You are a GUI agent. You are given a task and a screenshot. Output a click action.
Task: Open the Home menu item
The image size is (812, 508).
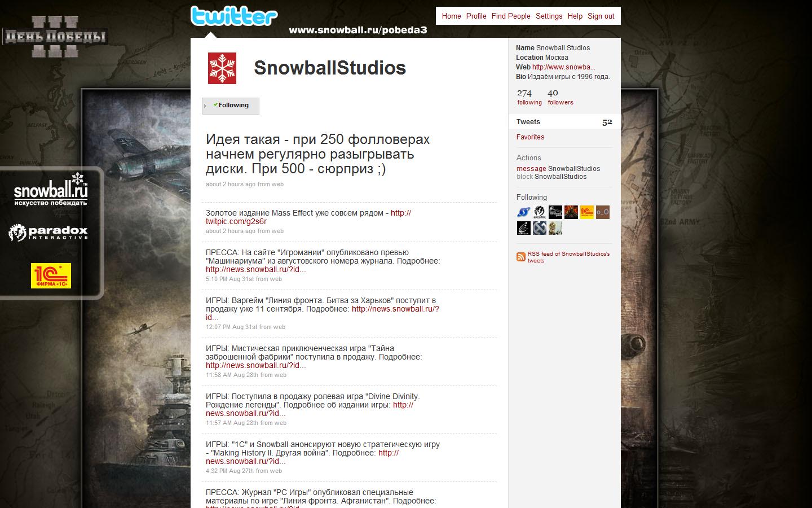click(451, 16)
